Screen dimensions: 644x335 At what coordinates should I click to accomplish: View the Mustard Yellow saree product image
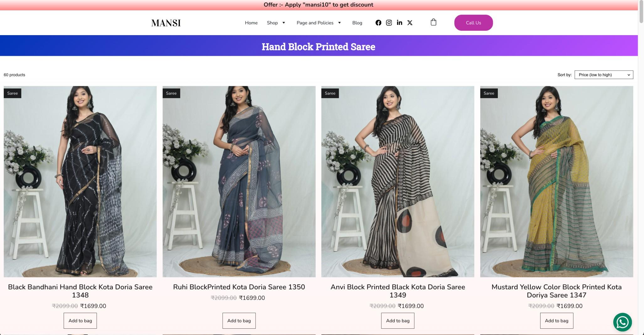coord(556,182)
